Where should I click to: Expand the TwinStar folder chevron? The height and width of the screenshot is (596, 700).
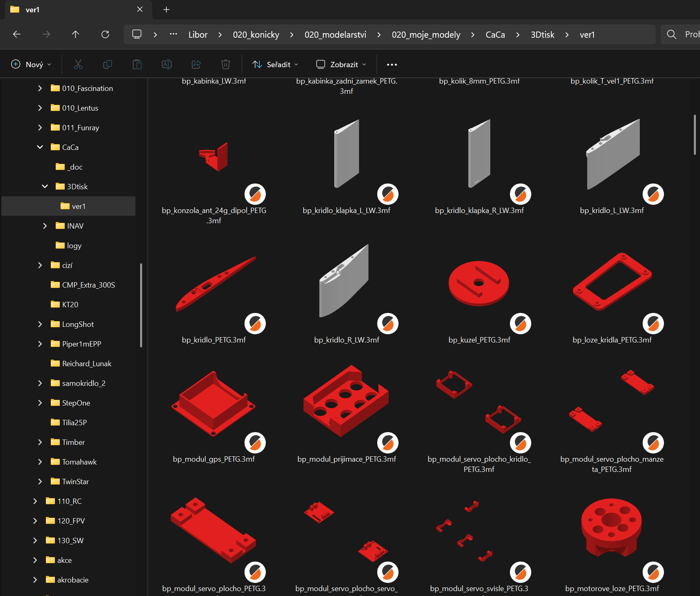pyautogui.click(x=40, y=481)
